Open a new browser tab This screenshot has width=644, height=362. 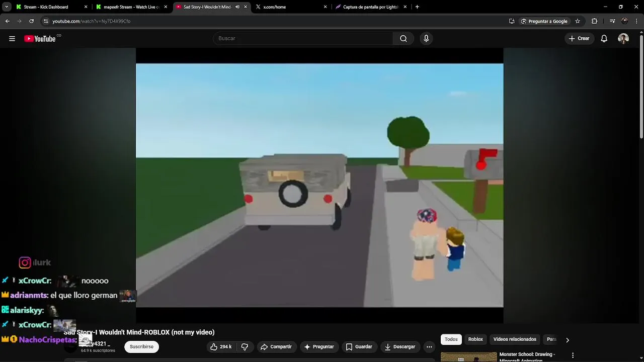click(x=417, y=7)
